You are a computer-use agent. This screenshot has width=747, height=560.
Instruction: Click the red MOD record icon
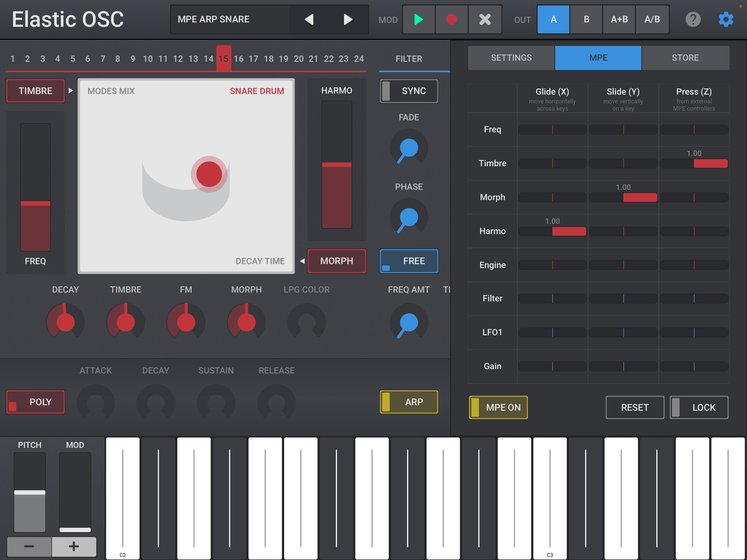(x=451, y=20)
